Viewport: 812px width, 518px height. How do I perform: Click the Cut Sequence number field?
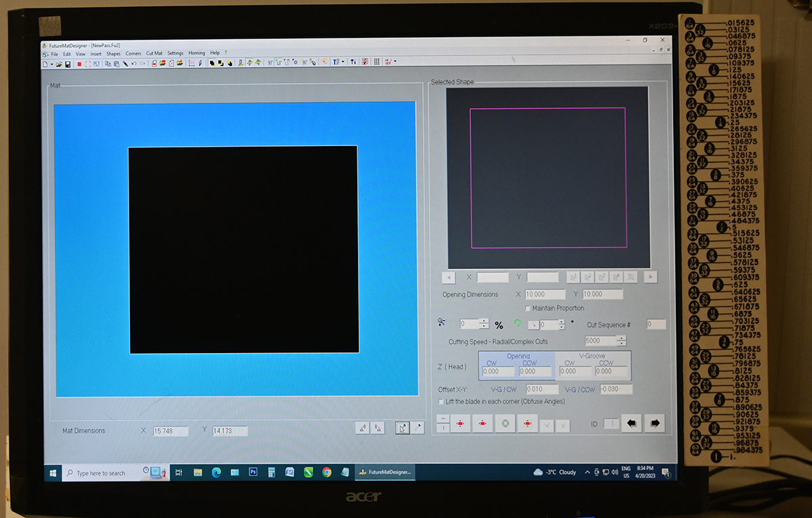coord(656,325)
